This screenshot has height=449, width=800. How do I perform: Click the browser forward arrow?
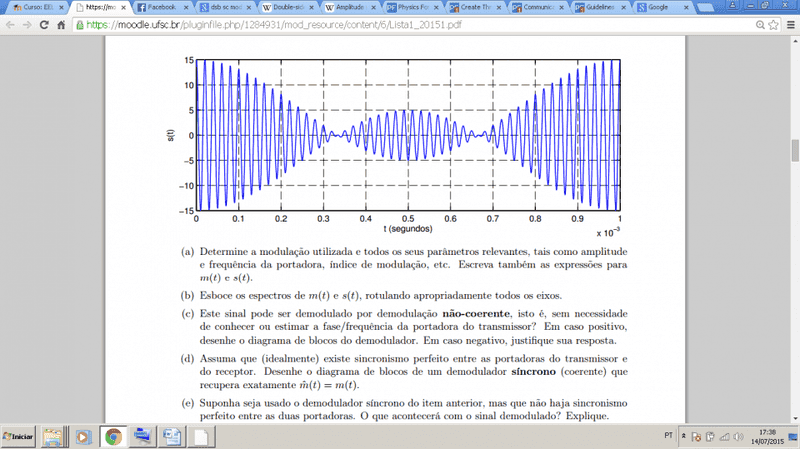pyautogui.click(x=27, y=24)
